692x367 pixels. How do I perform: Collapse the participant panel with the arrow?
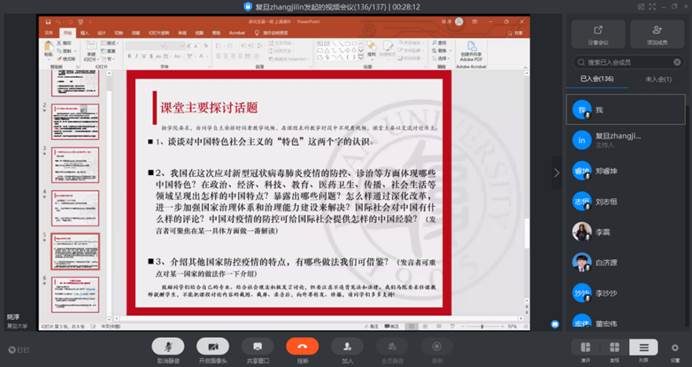[557, 173]
